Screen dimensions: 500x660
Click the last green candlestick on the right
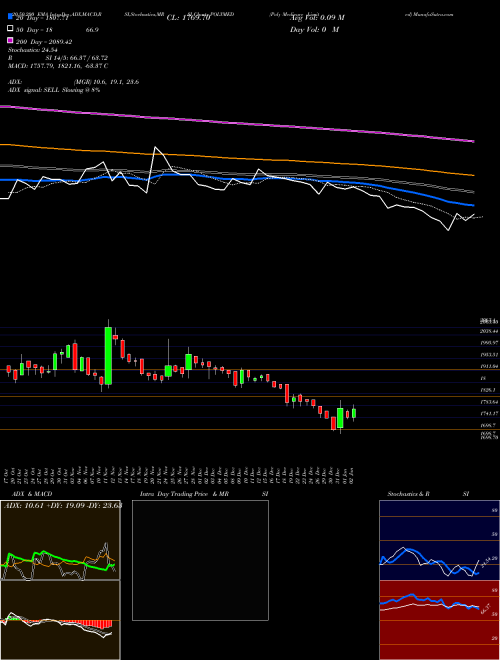click(x=354, y=413)
